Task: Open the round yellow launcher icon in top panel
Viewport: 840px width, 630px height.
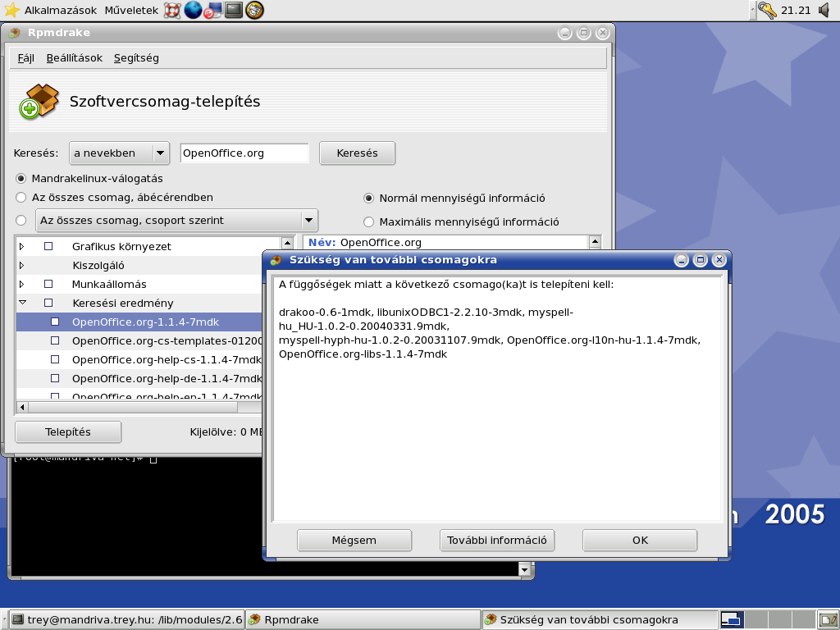Action: pos(254,10)
